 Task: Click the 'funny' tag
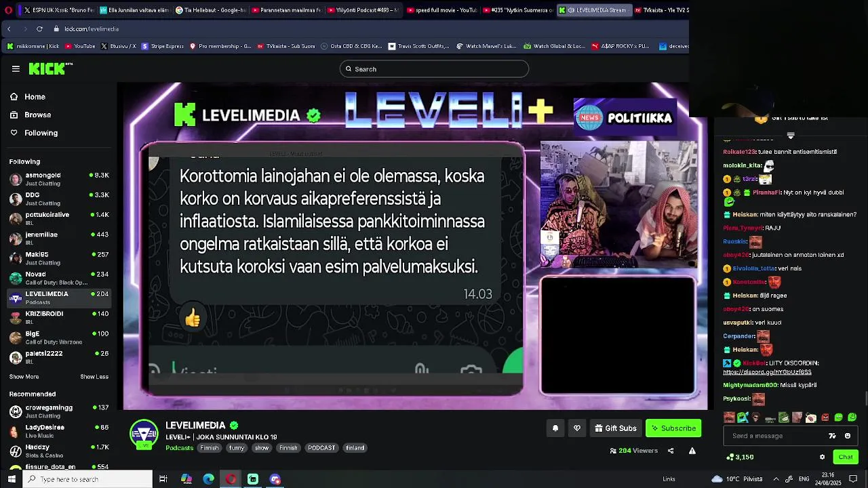(237, 448)
